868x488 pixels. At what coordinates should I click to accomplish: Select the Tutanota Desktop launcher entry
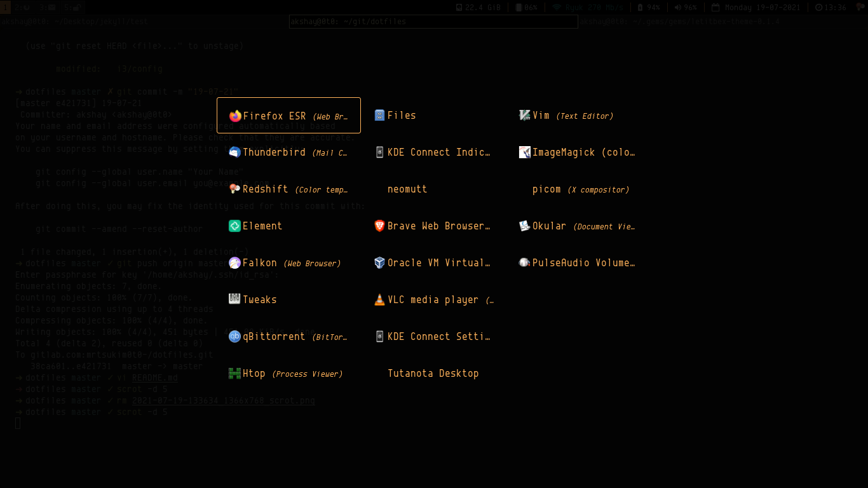point(433,374)
